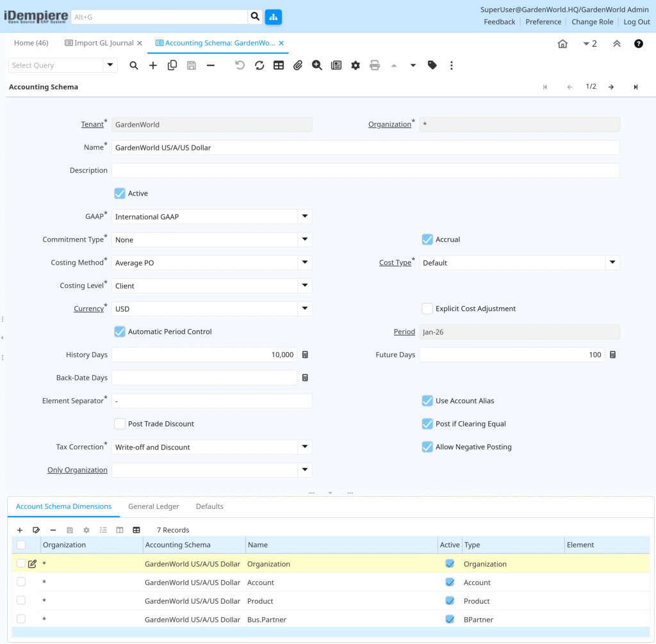This screenshot has height=644, width=656.
Task: Open the Tax Correction dropdown
Action: [305, 447]
